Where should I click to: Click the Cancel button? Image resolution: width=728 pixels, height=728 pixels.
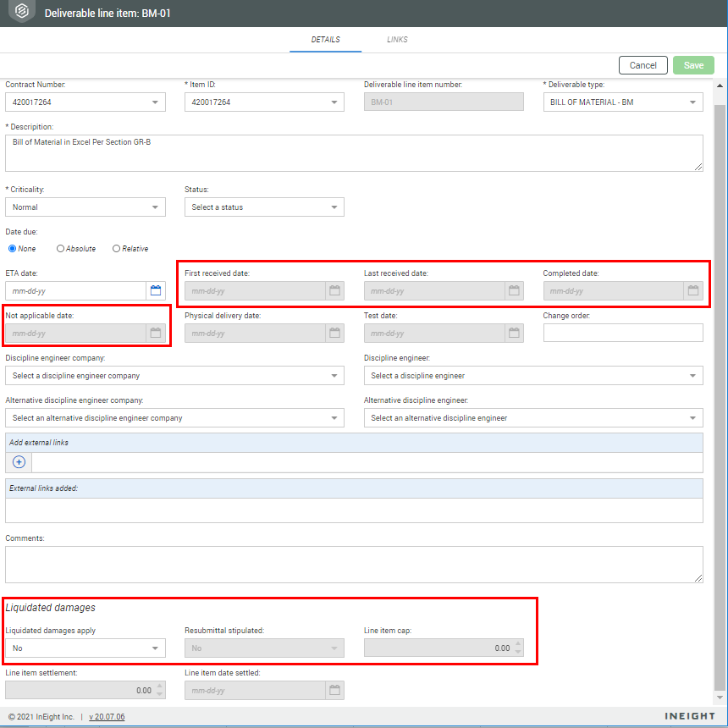pyautogui.click(x=643, y=65)
